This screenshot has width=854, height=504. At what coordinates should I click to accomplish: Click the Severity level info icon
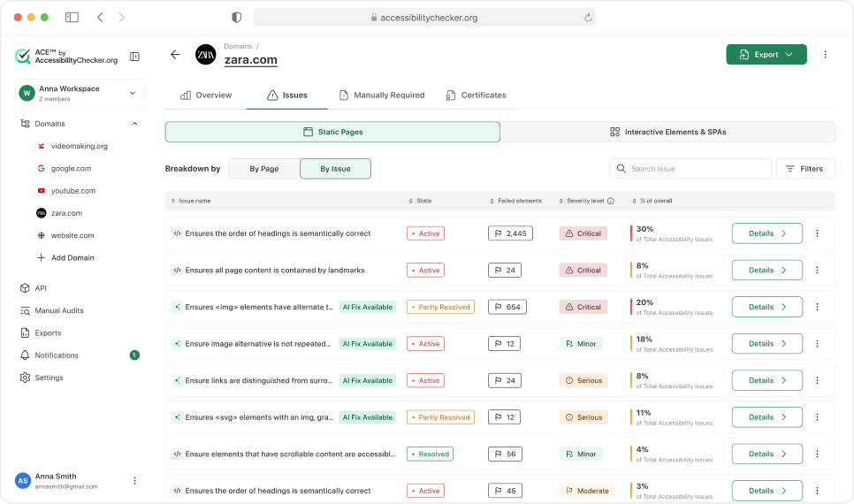pos(611,201)
